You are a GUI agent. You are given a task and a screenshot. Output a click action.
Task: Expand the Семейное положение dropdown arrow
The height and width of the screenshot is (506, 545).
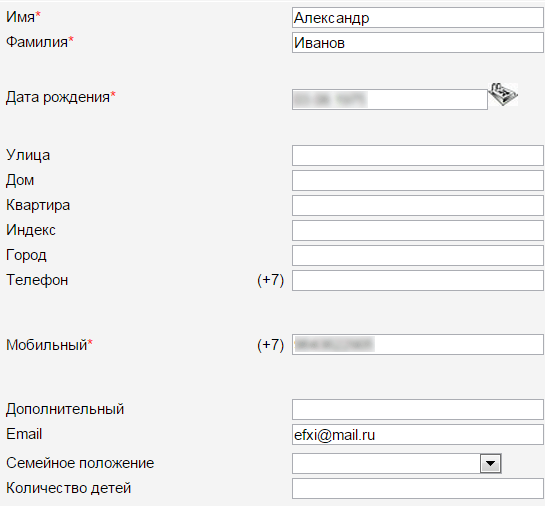[490, 463]
